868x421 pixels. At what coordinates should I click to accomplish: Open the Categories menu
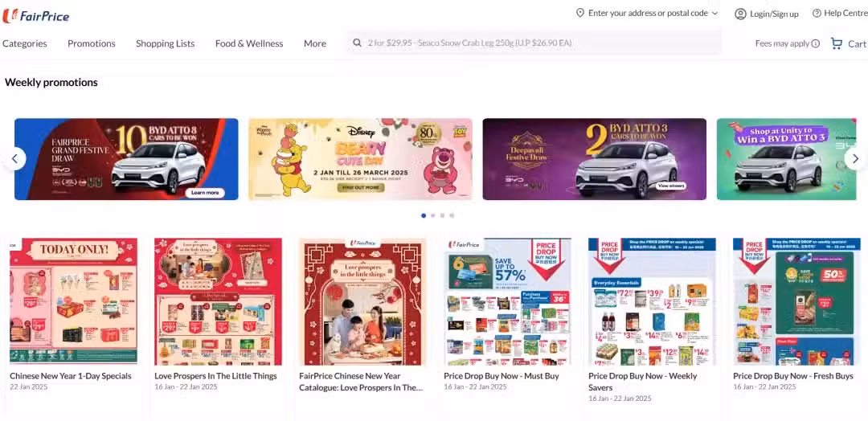tap(25, 43)
